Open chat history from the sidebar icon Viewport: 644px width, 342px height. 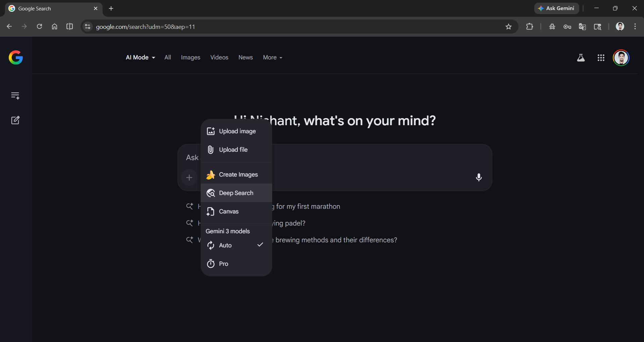[15, 95]
